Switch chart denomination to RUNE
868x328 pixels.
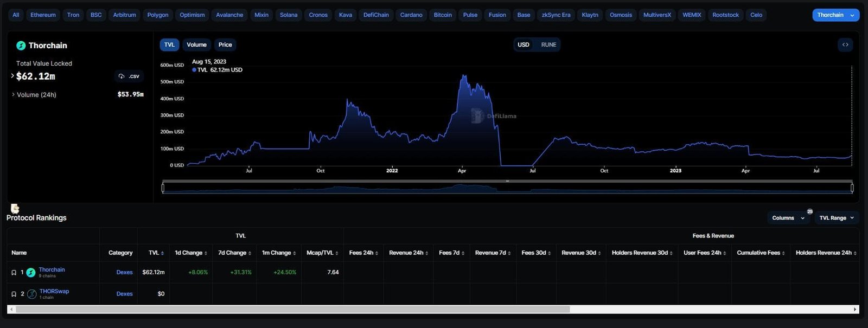click(548, 45)
